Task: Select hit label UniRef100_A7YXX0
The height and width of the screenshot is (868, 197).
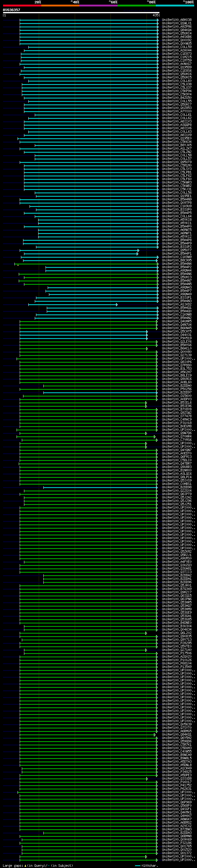Action: (x=176, y=111)
